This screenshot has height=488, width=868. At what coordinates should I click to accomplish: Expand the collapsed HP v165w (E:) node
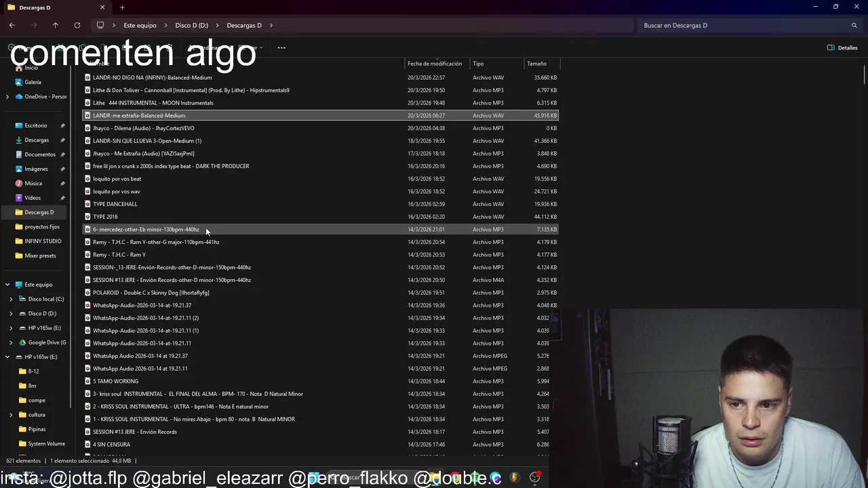[11, 328]
